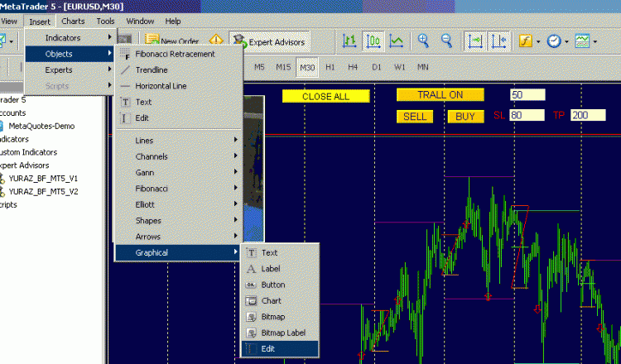Click the trailing field showing 50
Viewport: 621px width, 364px height.
coord(527,94)
